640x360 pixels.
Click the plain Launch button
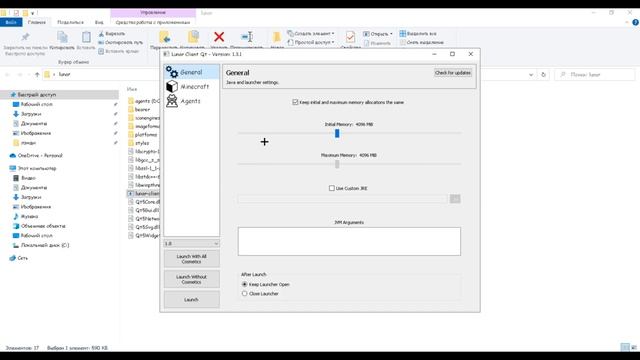pos(191,300)
